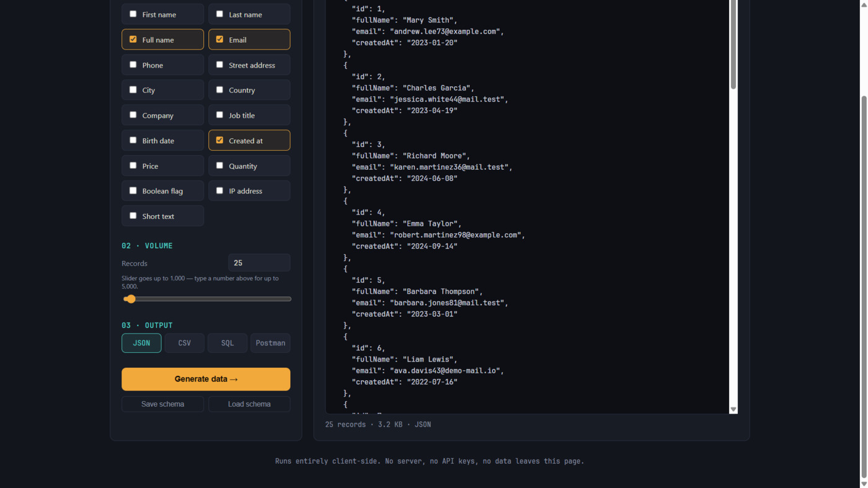Click the "Records" label
This screenshot has height=488, width=868.
[x=135, y=264]
